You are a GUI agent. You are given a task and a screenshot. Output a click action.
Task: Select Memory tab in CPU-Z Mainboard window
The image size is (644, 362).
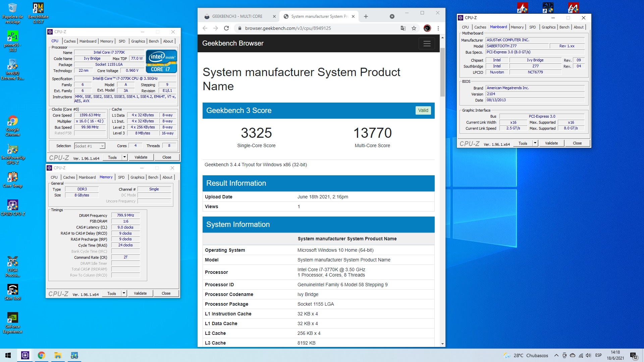click(517, 27)
